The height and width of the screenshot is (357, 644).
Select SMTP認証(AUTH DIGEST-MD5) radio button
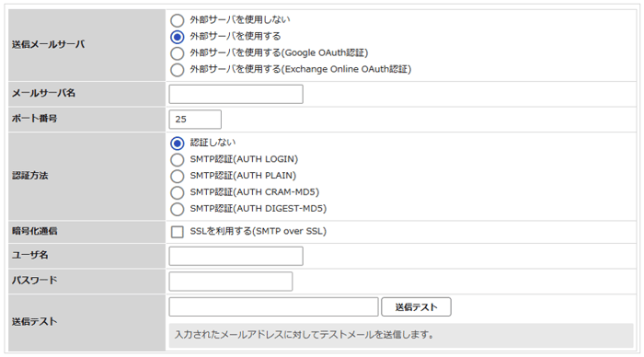tap(177, 209)
